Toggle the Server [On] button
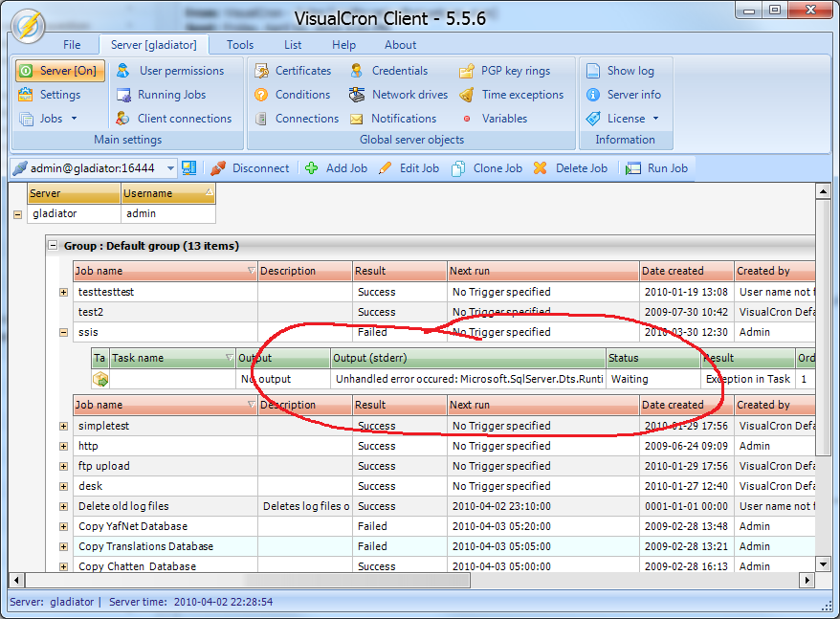840x619 pixels. [x=56, y=71]
